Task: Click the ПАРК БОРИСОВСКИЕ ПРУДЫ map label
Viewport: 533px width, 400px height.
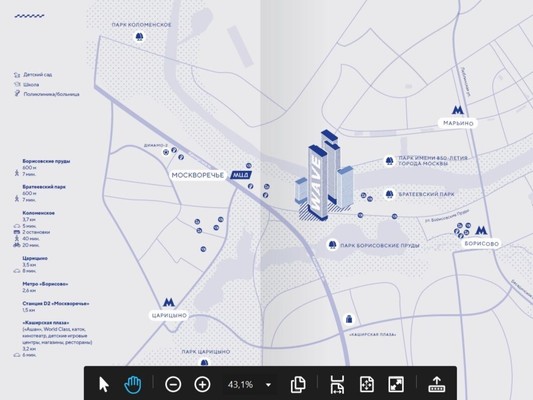Action: pyautogui.click(x=380, y=245)
